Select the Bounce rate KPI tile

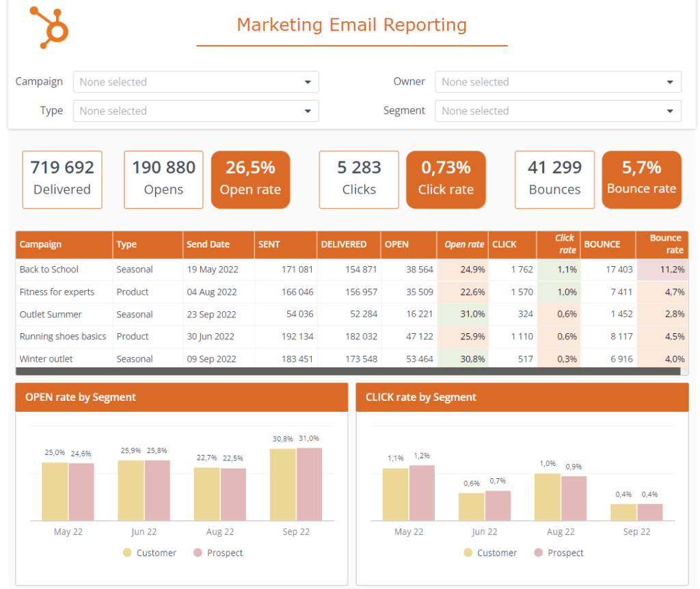(641, 179)
